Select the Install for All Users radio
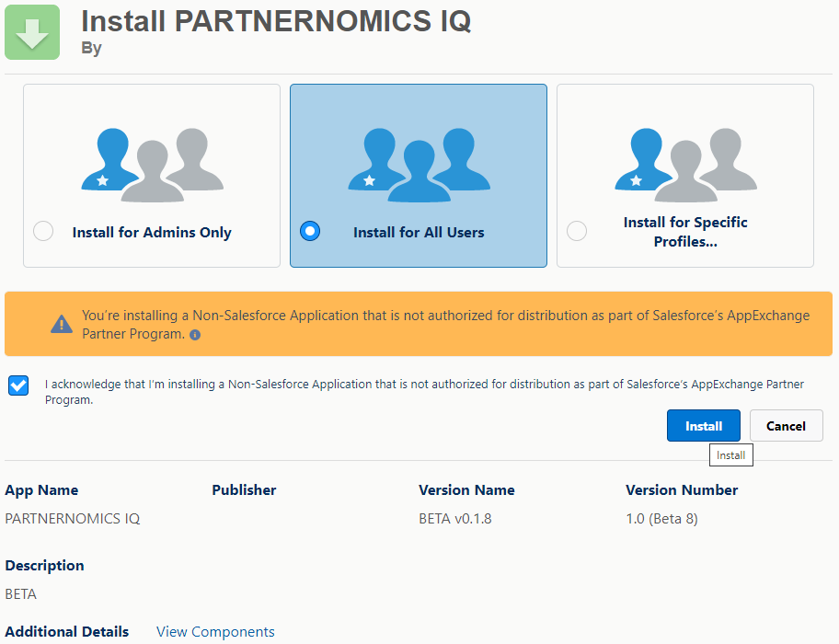Viewport: 839px width, 644px height. [x=310, y=231]
